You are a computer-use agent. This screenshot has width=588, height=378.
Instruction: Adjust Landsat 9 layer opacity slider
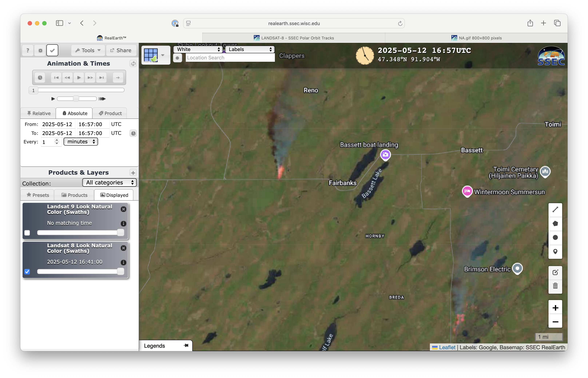click(81, 232)
